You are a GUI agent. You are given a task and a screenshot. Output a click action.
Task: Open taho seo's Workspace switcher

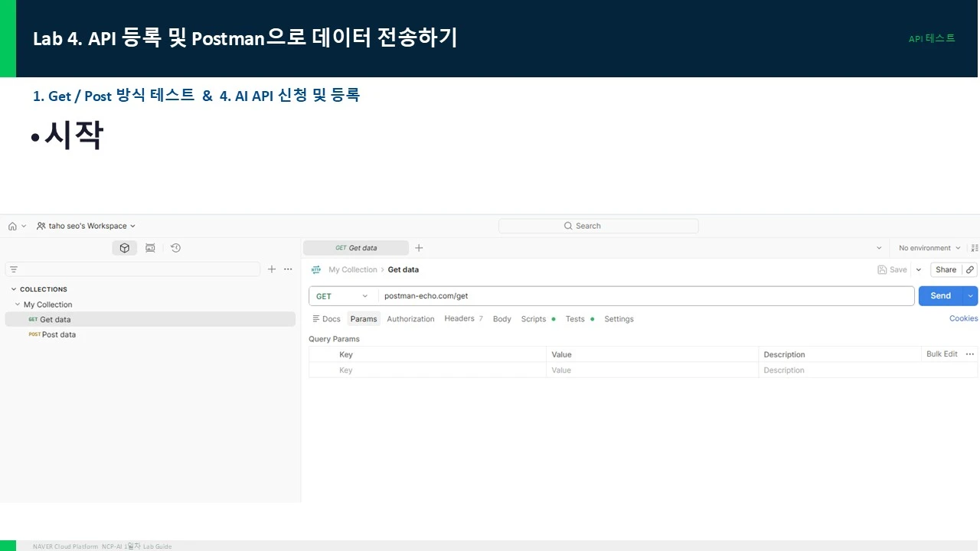click(x=87, y=226)
